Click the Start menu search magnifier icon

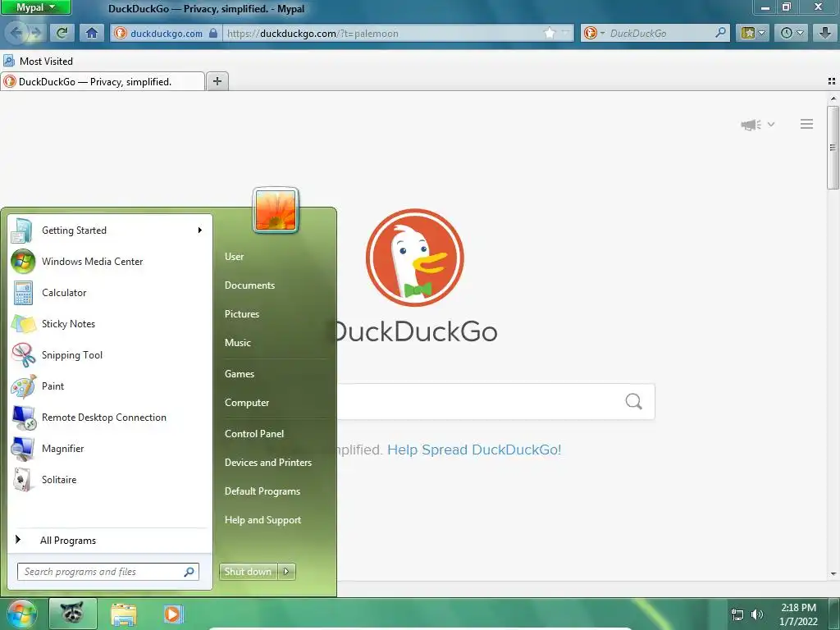tap(189, 572)
